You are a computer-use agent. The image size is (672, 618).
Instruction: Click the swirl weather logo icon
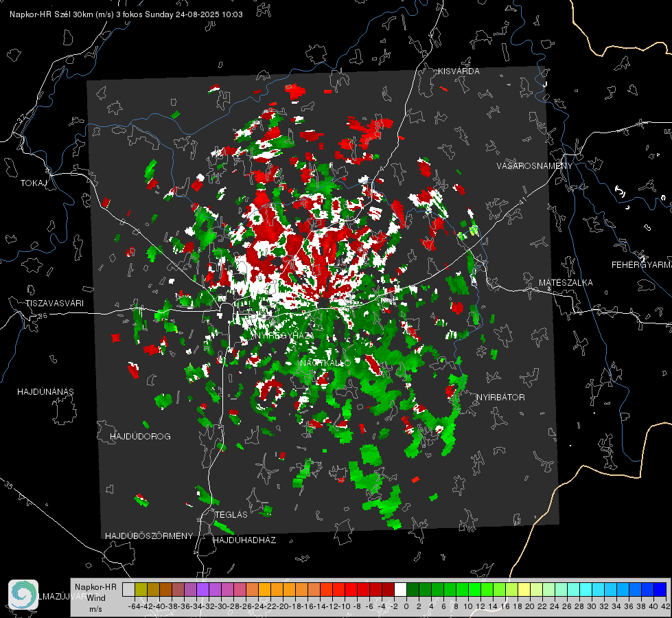click(x=23, y=595)
